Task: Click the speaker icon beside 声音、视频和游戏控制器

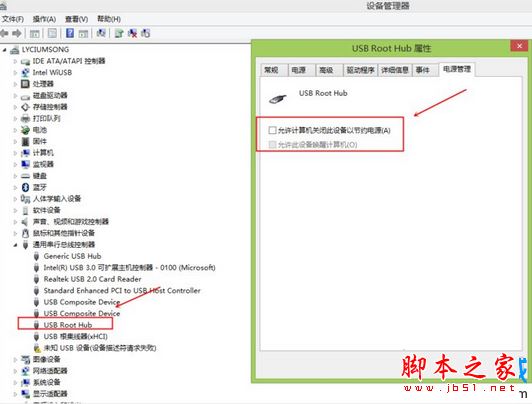Action: pyautogui.click(x=25, y=222)
